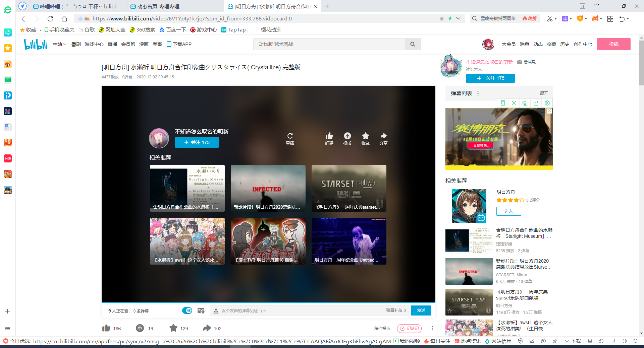
Task: Click the bilibili logo
Action: (36, 44)
